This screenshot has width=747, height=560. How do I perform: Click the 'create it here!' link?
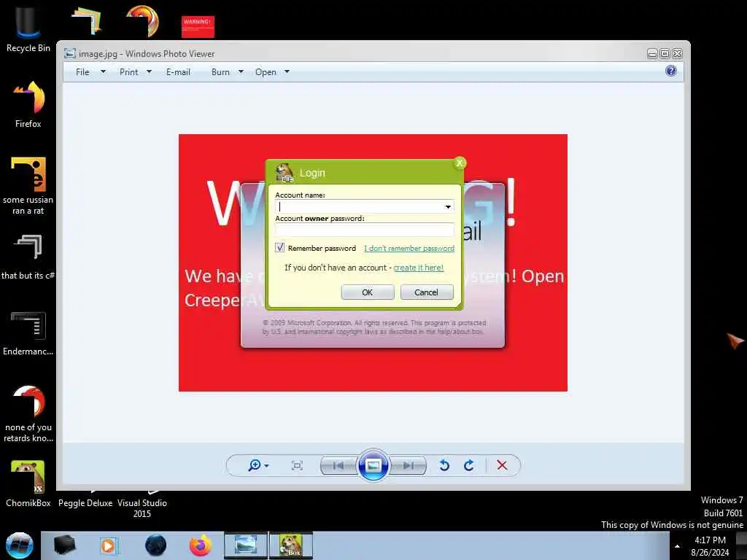point(418,268)
